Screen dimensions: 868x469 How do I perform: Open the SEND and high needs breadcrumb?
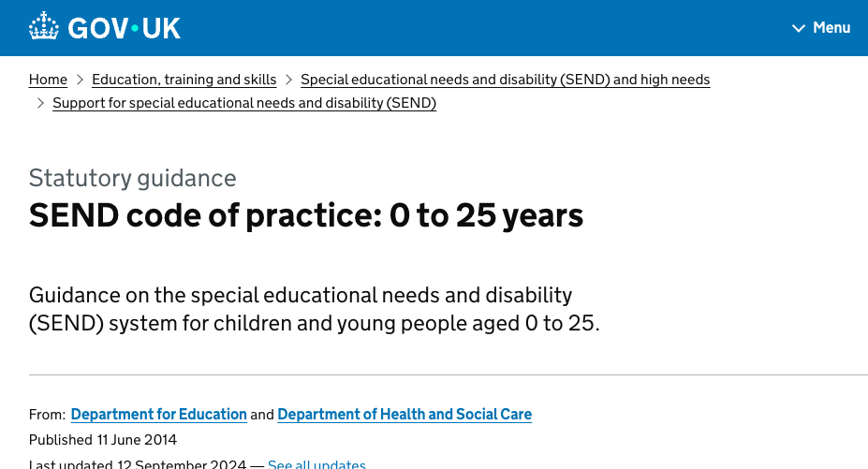pos(505,80)
